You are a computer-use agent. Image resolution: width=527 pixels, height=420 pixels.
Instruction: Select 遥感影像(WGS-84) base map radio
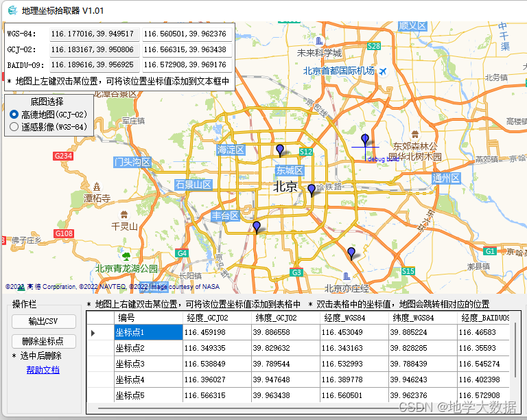click(14, 127)
